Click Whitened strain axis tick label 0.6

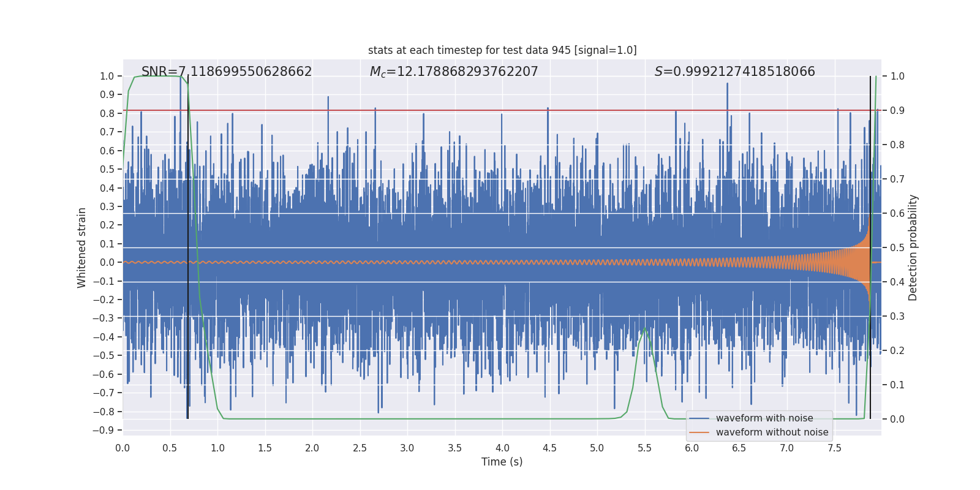point(107,151)
